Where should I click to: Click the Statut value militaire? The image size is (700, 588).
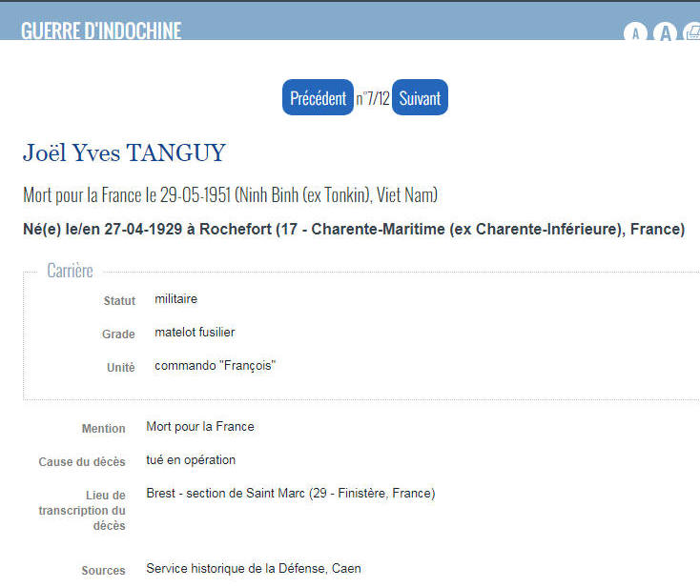pyautogui.click(x=176, y=299)
